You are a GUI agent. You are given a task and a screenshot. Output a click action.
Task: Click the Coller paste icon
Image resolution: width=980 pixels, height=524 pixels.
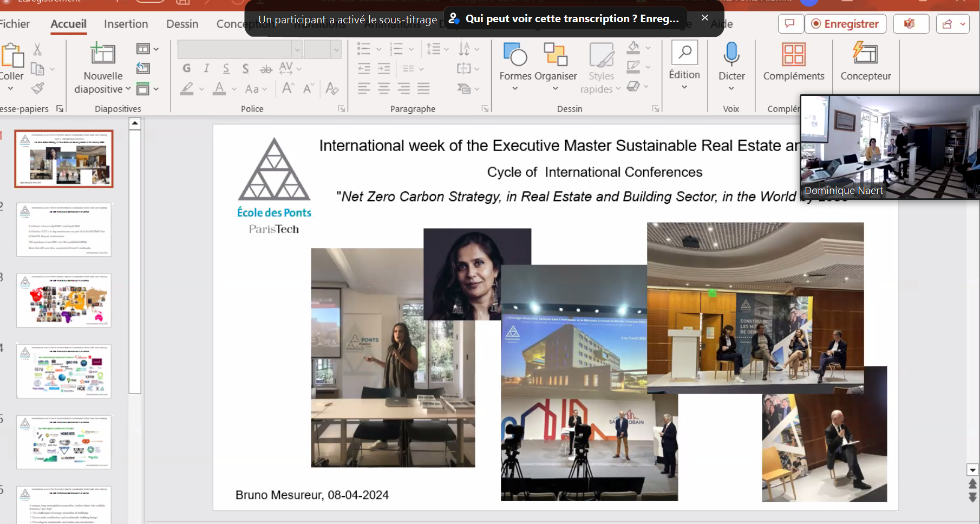coord(12,55)
